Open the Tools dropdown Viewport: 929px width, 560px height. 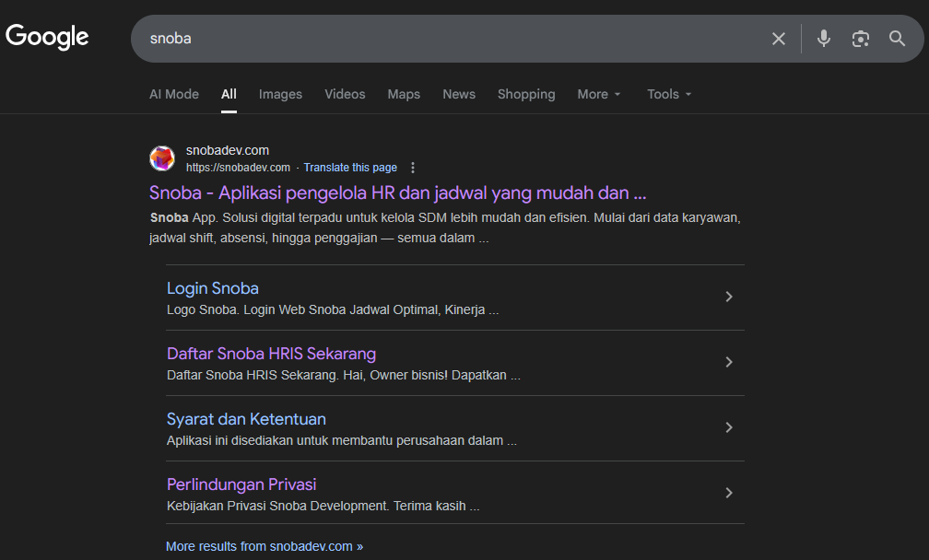pos(668,94)
